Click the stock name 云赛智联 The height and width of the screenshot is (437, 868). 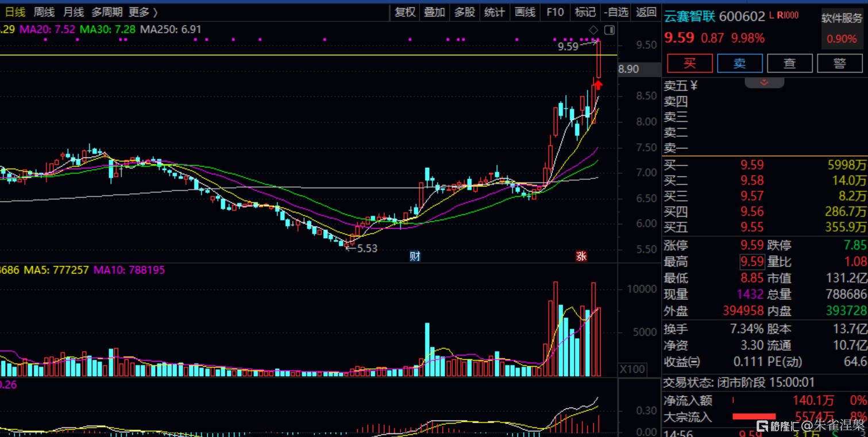click(x=689, y=17)
